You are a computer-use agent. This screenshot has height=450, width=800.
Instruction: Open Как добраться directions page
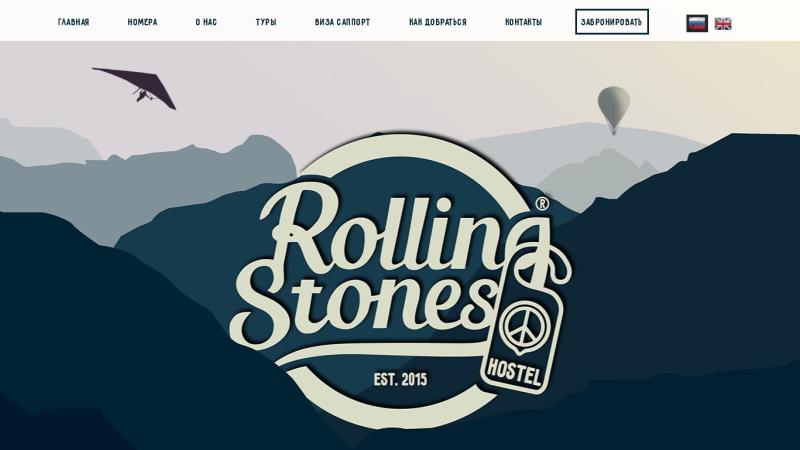click(x=438, y=22)
